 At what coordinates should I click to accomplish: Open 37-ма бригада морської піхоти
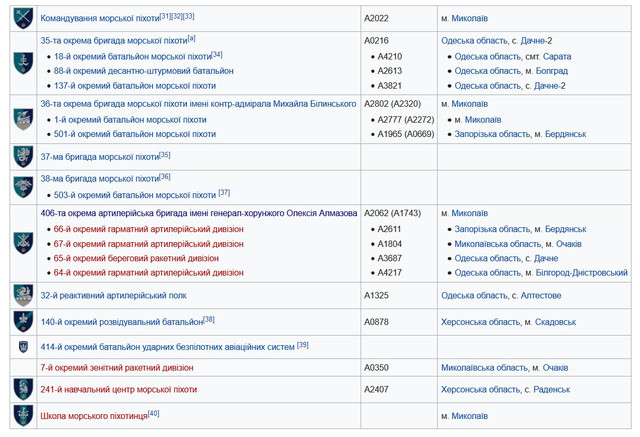pyautogui.click(x=100, y=157)
